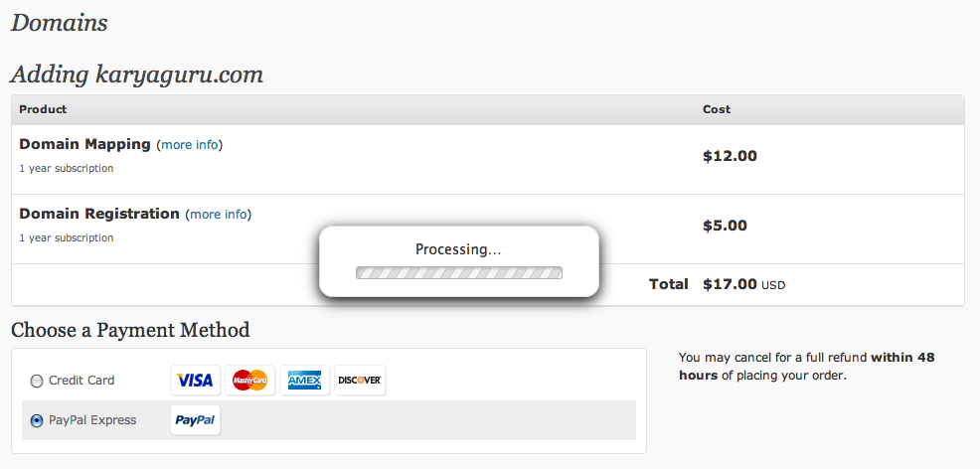Click the Credit Card option label
Image resolution: width=980 pixels, height=469 pixels.
pos(82,381)
